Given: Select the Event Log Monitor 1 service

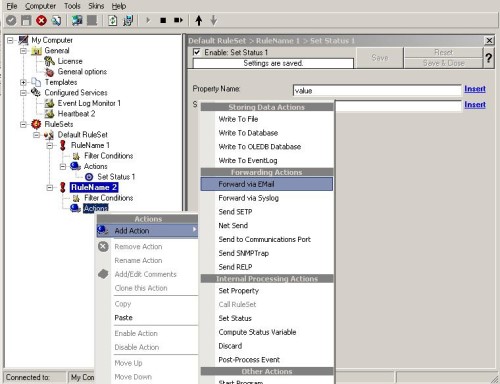Looking at the screenshot, I should (89, 103).
